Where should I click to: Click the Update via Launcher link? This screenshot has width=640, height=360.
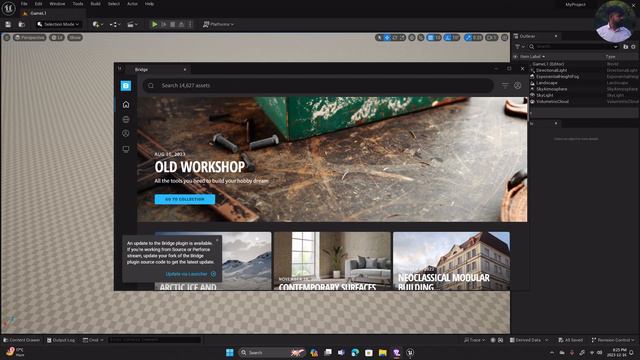[x=191, y=274]
